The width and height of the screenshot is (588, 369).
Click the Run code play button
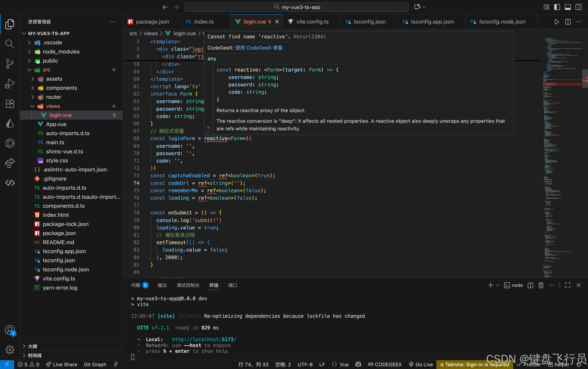pos(557,22)
